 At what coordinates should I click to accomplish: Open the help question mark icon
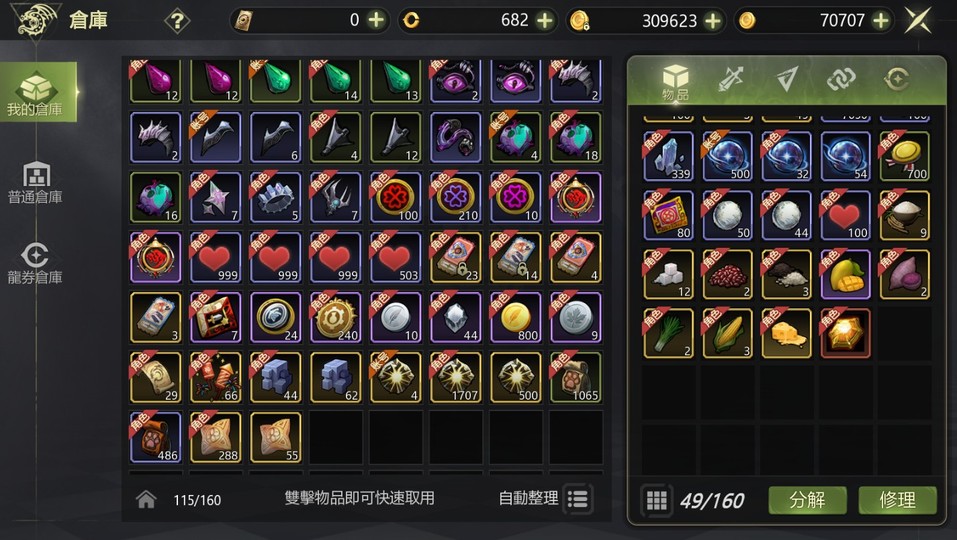point(177,21)
